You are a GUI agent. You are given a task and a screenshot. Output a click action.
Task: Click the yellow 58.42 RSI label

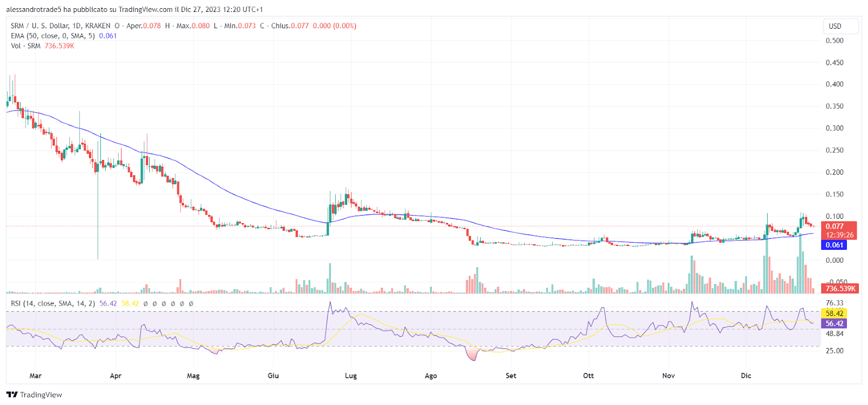[834, 313]
